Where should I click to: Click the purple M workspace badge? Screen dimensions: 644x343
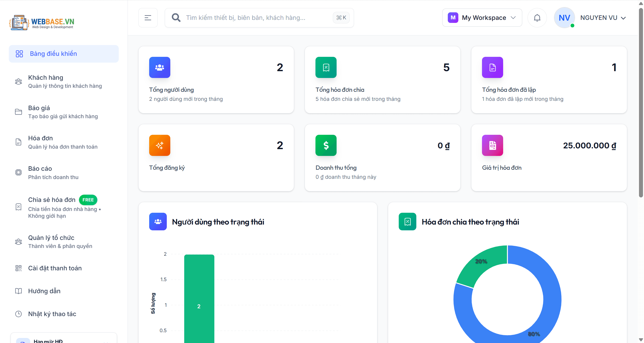(453, 18)
